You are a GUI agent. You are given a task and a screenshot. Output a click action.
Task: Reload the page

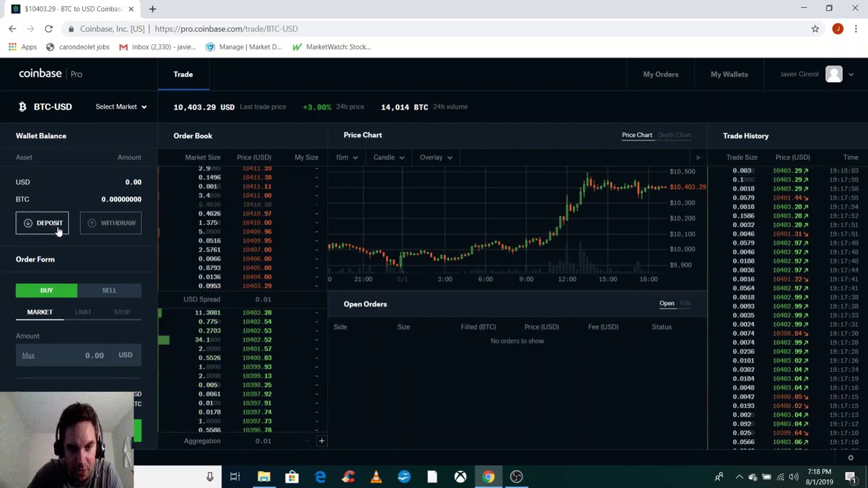tap(49, 28)
